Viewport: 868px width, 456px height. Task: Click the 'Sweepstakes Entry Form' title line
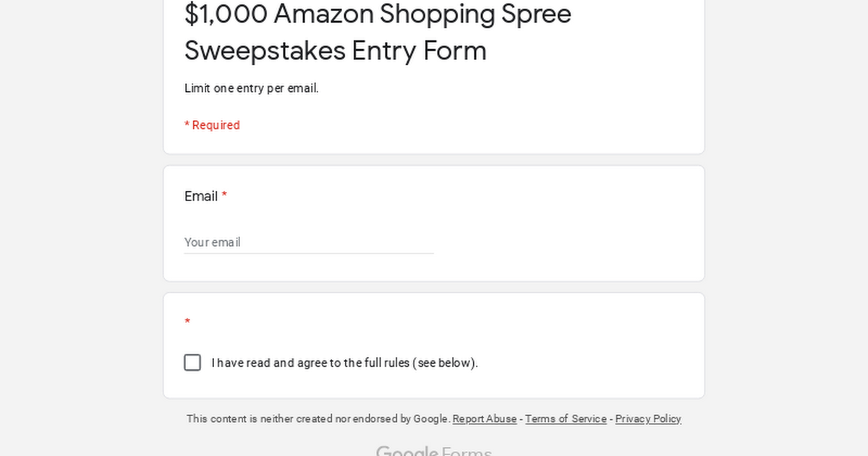point(336,51)
